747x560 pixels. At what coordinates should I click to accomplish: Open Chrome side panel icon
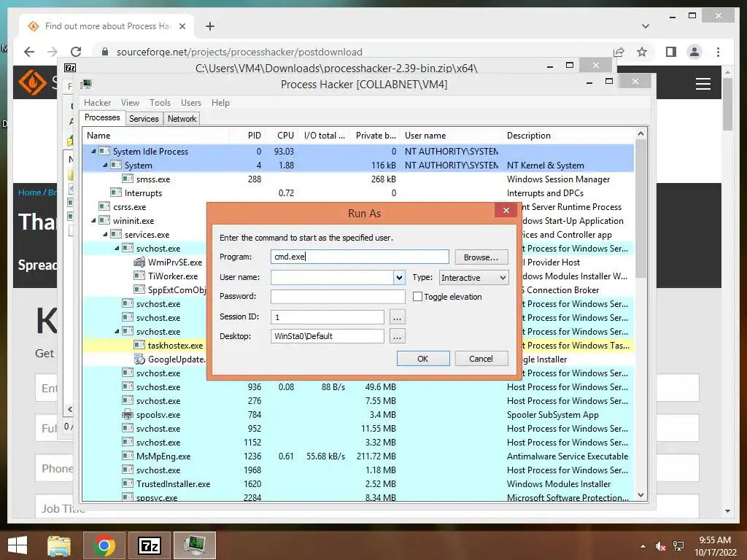point(671,52)
